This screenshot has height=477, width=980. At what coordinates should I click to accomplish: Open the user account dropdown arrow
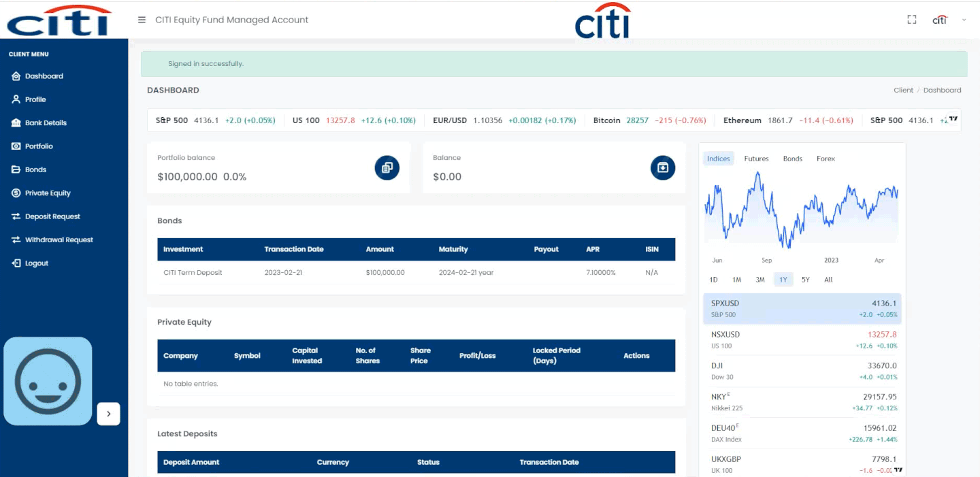964,20
